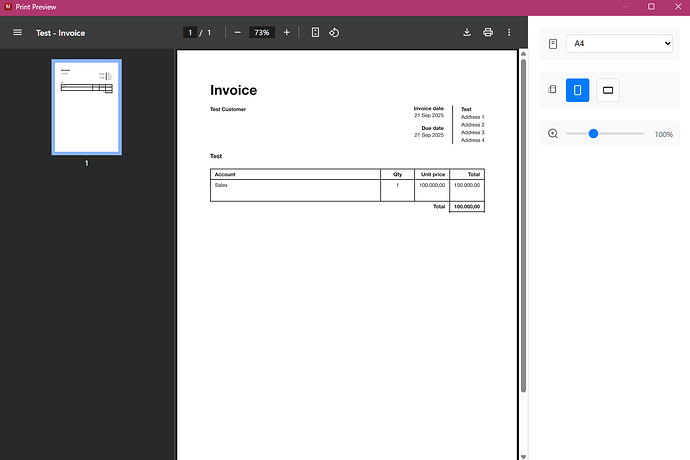Viewport: 690px width, 460px height.
Task: Click the 'Qty' column header
Action: click(x=397, y=174)
